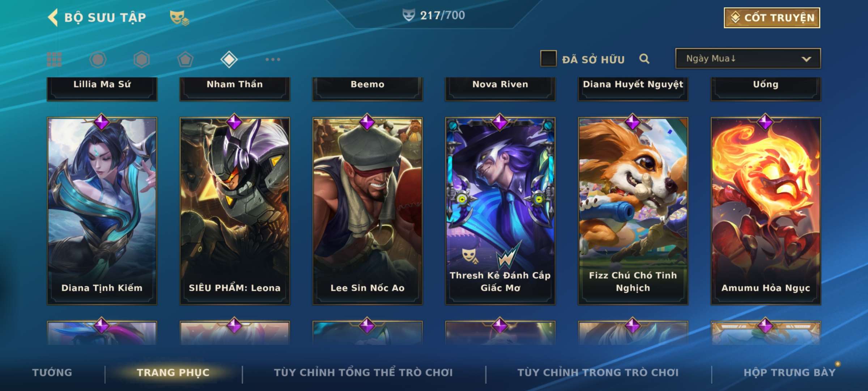
Task: Click the dropdown chevron beside Ngày Mua
Action: tap(806, 59)
